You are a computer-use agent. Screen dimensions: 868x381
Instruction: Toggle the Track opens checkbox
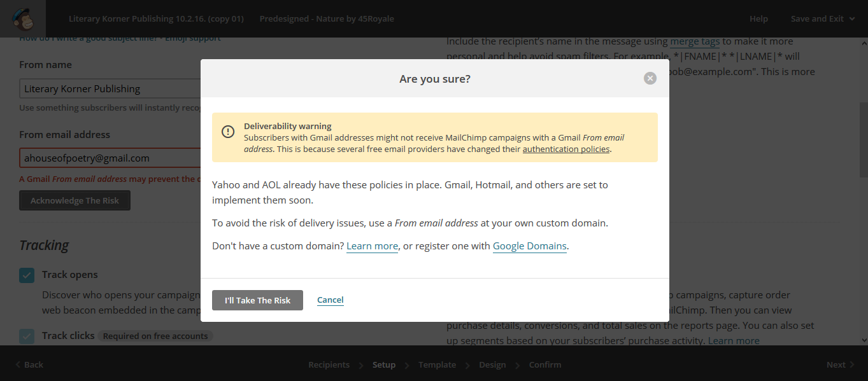click(x=27, y=275)
